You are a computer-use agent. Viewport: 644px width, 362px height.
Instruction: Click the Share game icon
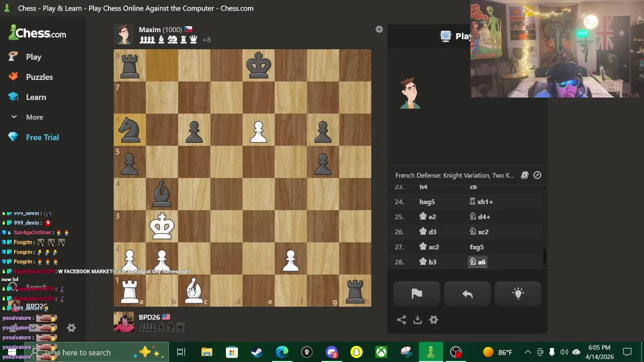click(x=401, y=320)
